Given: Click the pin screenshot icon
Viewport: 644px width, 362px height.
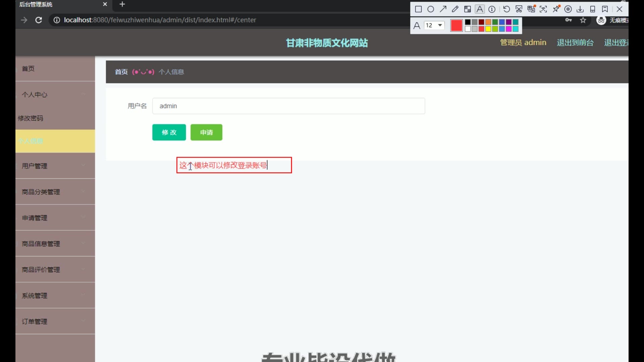Looking at the screenshot, I should (x=556, y=9).
